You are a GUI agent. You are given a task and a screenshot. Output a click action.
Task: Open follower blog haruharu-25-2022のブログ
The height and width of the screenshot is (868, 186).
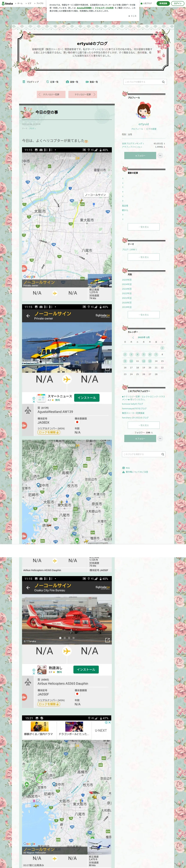tap(135, 418)
